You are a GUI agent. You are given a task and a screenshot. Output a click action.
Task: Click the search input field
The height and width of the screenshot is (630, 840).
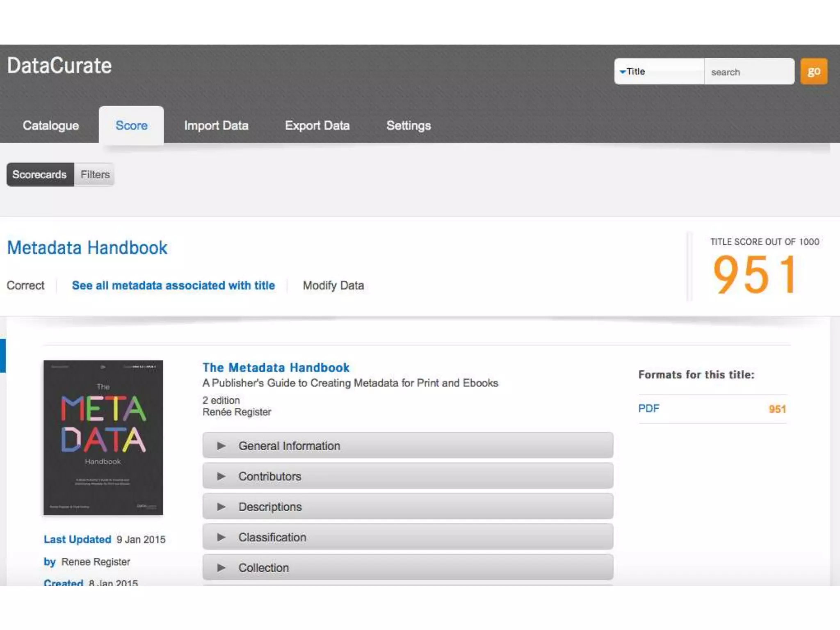pos(749,72)
